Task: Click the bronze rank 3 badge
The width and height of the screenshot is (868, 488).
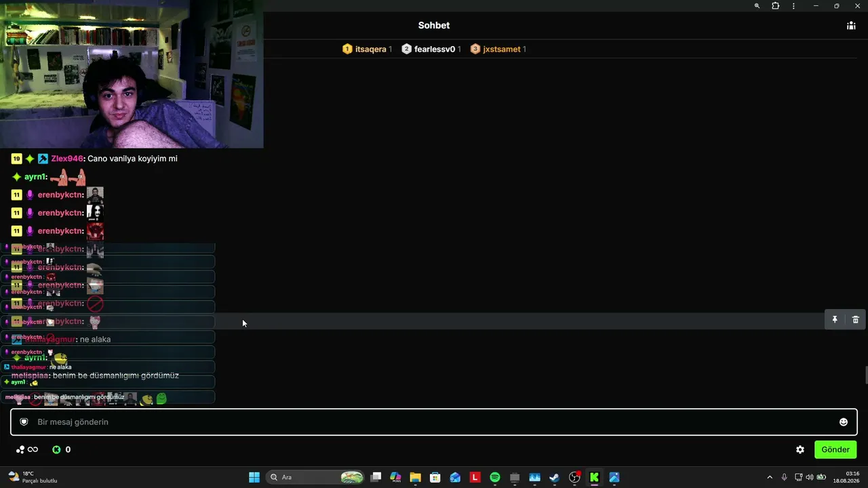Action: (475, 49)
